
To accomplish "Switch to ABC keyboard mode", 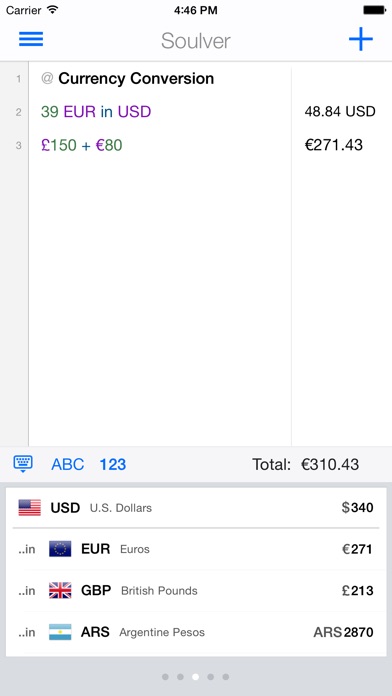I will (x=67, y=464).
